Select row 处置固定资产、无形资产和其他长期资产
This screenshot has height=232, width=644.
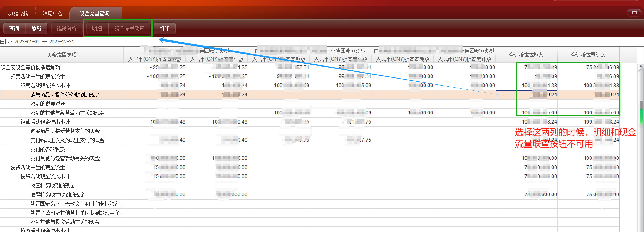tap(310, 204)
